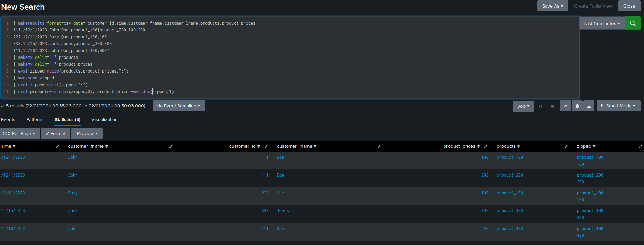Screen dimensions: 644x245
Task: Click the Close button
Action: click(x=629, y=6)
